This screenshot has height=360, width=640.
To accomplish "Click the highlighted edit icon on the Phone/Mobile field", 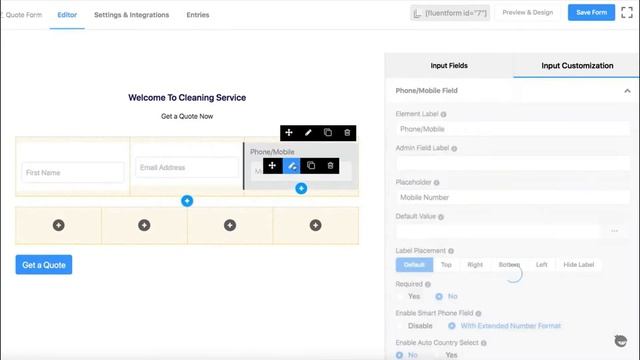I will coord(291,166).
